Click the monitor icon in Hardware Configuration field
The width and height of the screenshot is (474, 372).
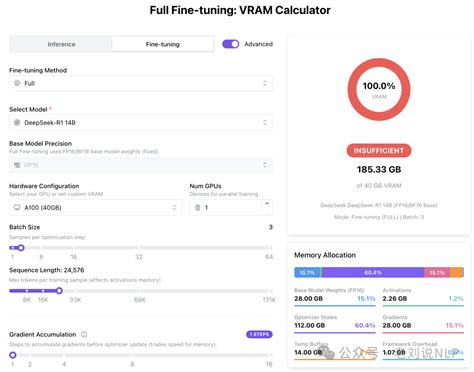17,208
